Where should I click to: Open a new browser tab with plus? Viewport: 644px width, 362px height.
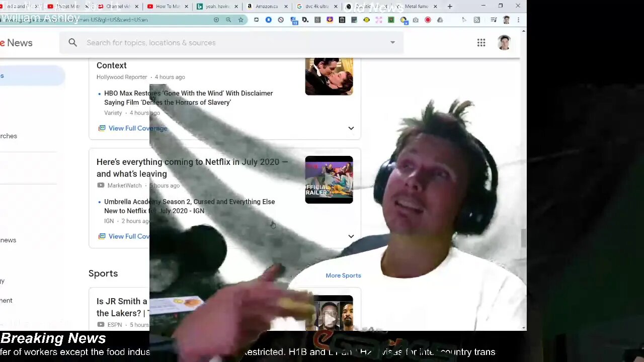(450, 7)
